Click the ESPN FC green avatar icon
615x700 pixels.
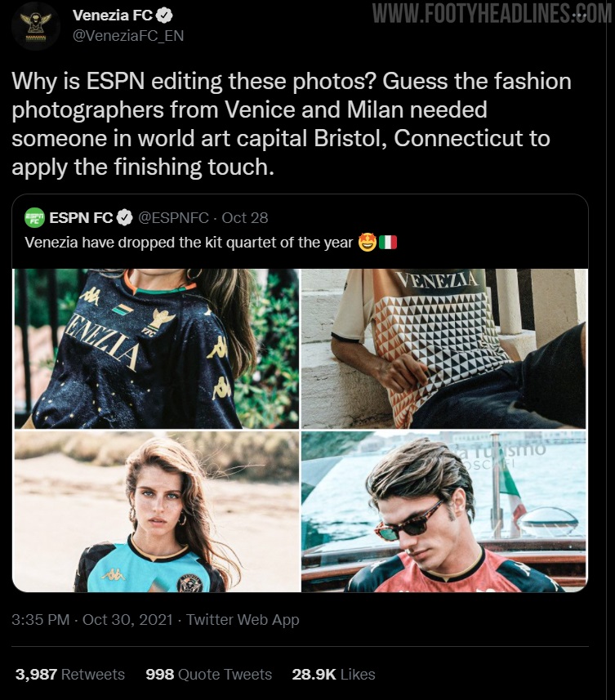pos(34,217)
